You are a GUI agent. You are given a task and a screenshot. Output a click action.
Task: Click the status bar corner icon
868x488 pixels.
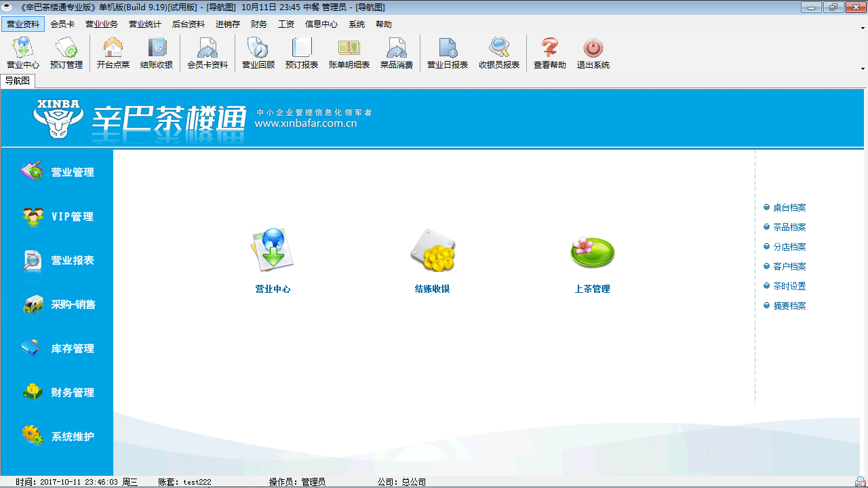tap(862, 482)
